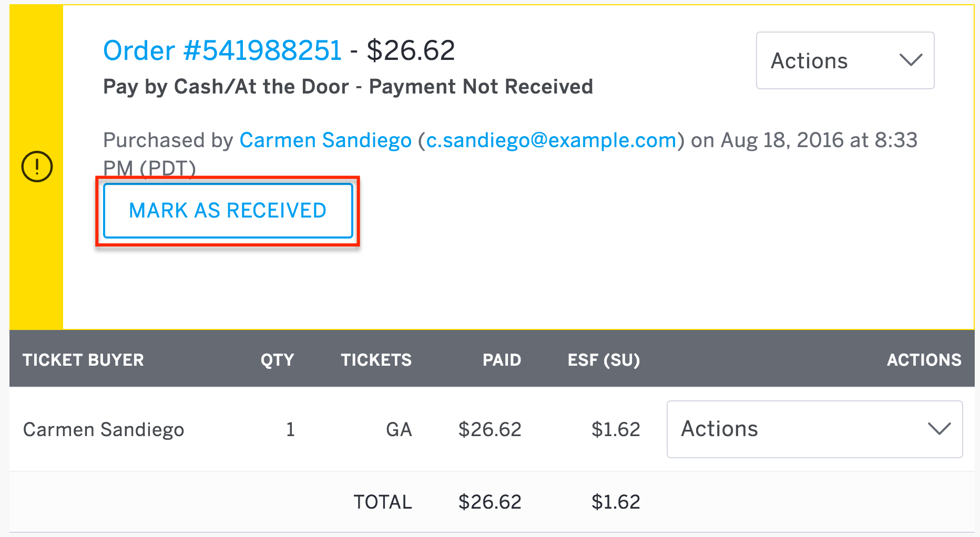Click the GA ticket type cell
980x537 pixels.
click(399, 430)
